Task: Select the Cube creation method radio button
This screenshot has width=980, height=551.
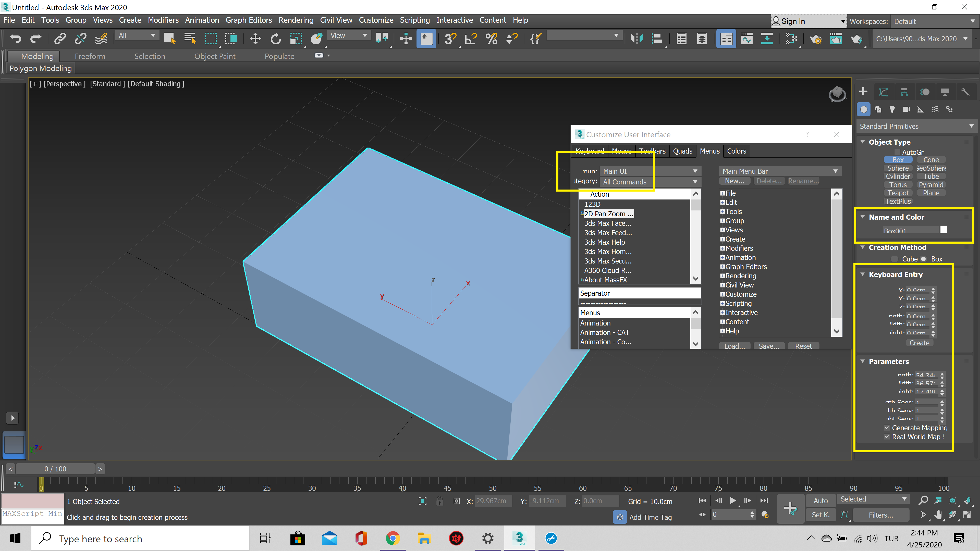Action: tap(895, 259)
